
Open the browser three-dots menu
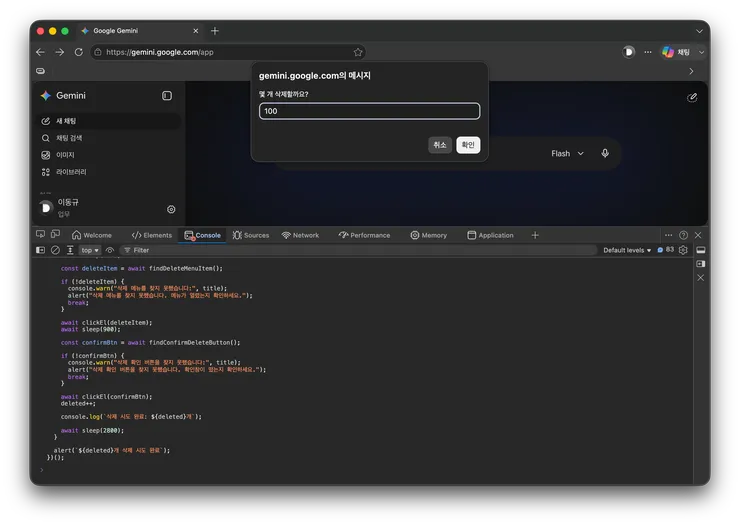(648, 52)
